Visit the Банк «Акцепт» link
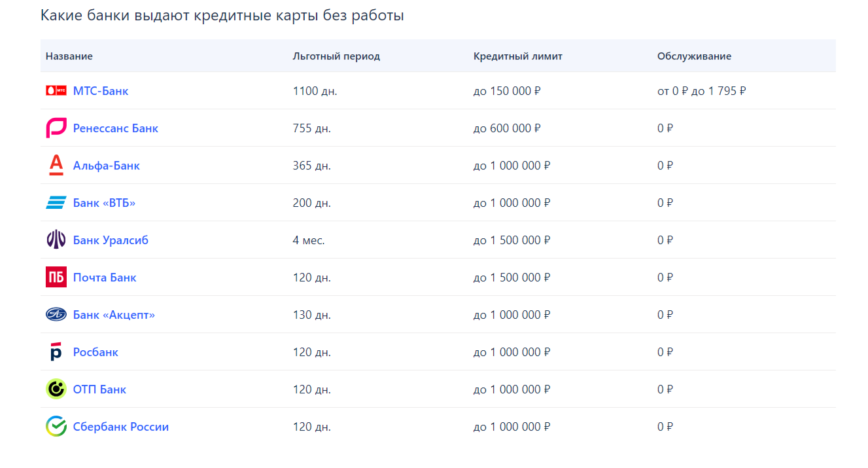 coord(114,315)
